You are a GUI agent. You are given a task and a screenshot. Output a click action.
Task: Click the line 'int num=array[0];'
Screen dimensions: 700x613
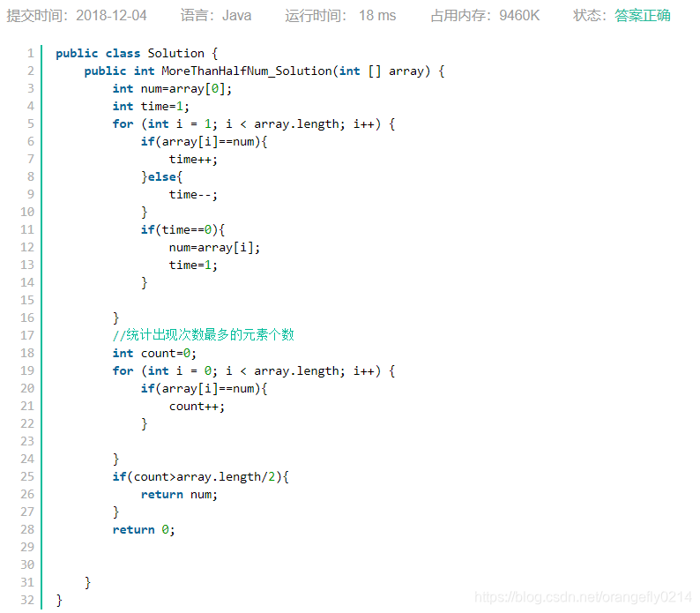click(x=172, y=88)
